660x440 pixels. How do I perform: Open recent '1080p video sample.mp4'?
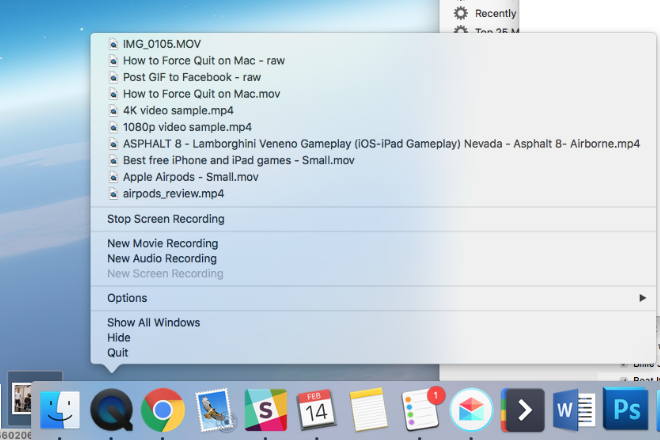pos(373,127)
